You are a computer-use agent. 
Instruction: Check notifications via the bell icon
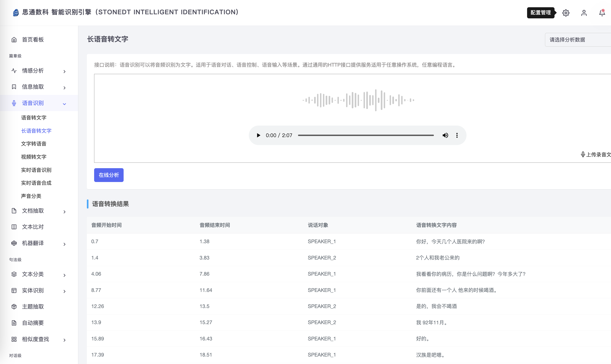point(602,13)
